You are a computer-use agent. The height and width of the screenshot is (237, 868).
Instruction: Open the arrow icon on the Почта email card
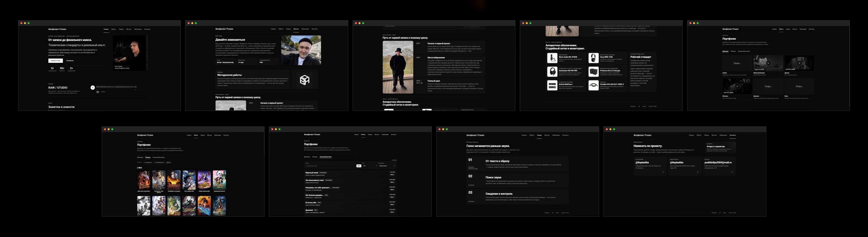point(732,172)
